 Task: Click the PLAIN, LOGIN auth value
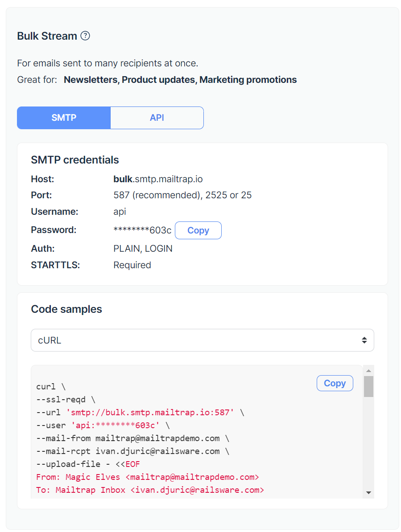coord(143,249)
